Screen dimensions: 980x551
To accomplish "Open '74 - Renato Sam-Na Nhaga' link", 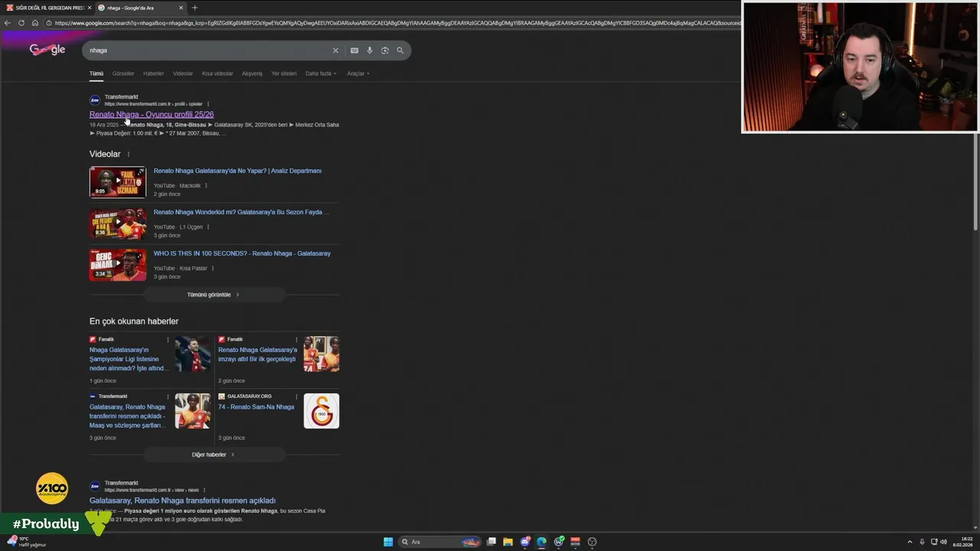I will tap(256, 407).
